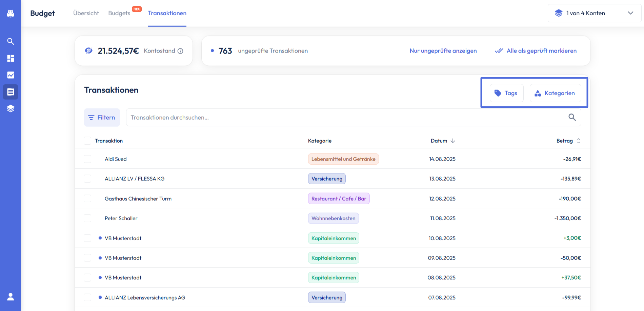Image resolution: width=644 pixels, height=311 pixels.
Task: Sort by the Datum column arrow
Action: (452, 141)
